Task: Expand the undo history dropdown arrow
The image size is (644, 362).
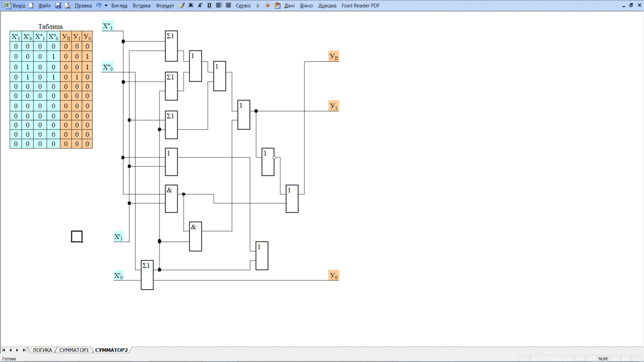Action: click(106, 5)
